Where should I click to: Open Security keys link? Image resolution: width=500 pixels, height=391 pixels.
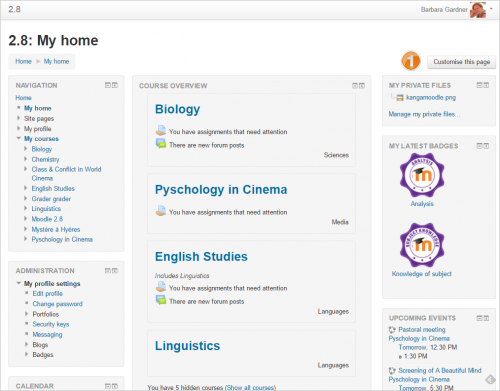[51, 324]
